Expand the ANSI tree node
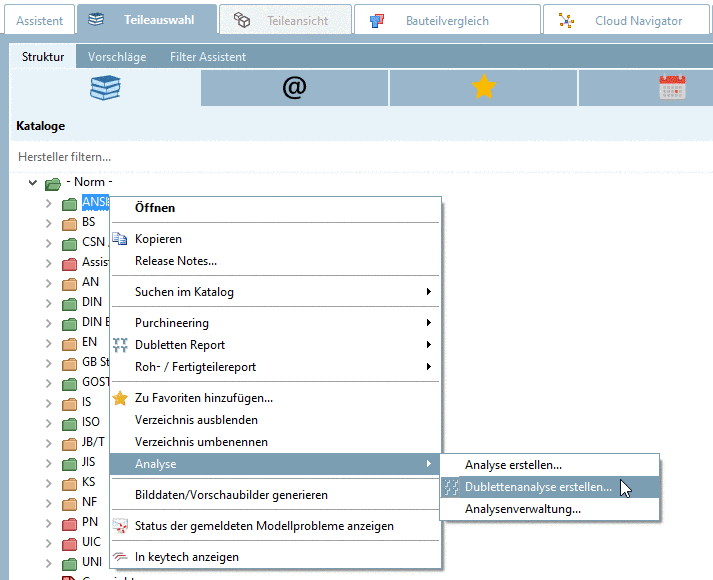Screen dimensions: 713x580 [49, 204]
